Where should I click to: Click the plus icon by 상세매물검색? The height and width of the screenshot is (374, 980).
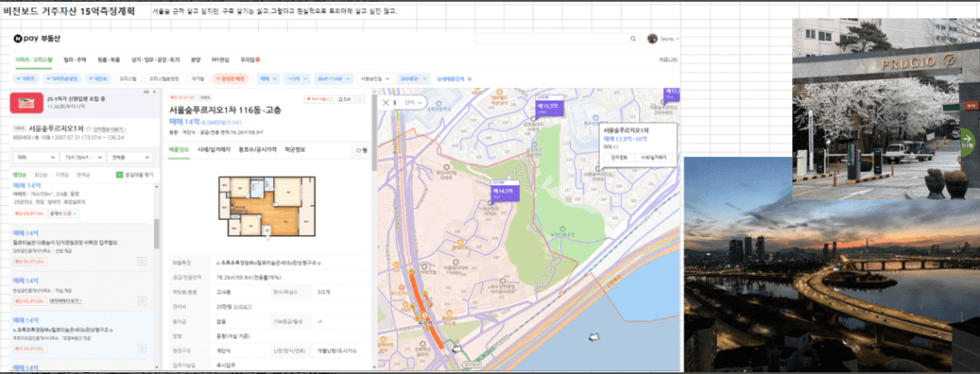pyautogui.click(x=469, y=79)
